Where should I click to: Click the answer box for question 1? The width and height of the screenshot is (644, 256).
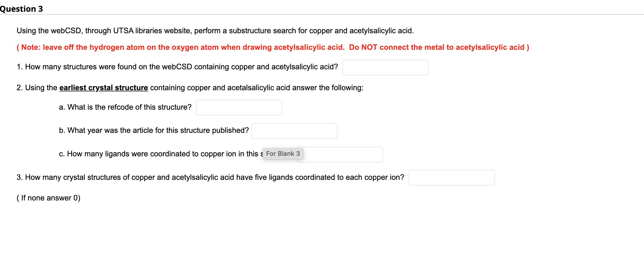(385, 67)
